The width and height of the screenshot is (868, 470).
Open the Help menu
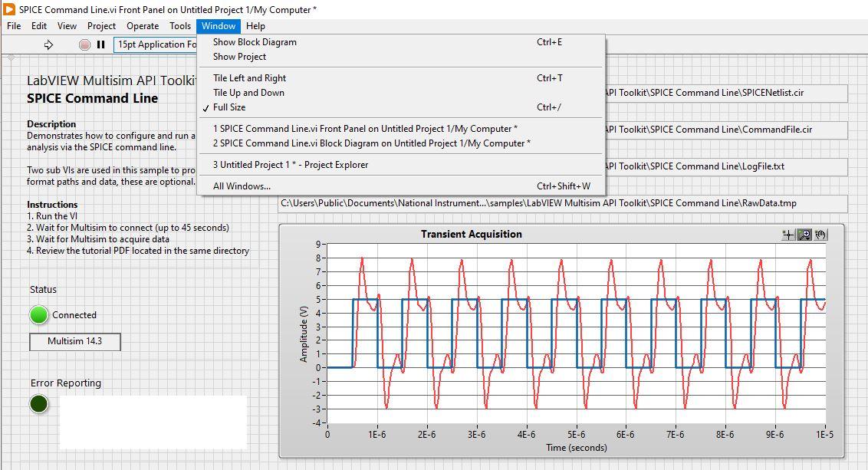(256, 26)
